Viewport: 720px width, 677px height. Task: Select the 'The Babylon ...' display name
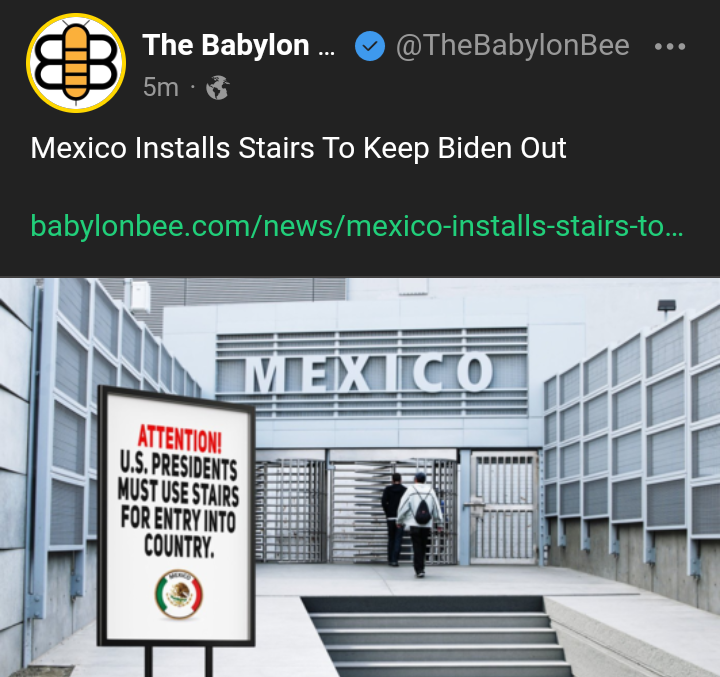pyautogui.click(x=238, y=45)
